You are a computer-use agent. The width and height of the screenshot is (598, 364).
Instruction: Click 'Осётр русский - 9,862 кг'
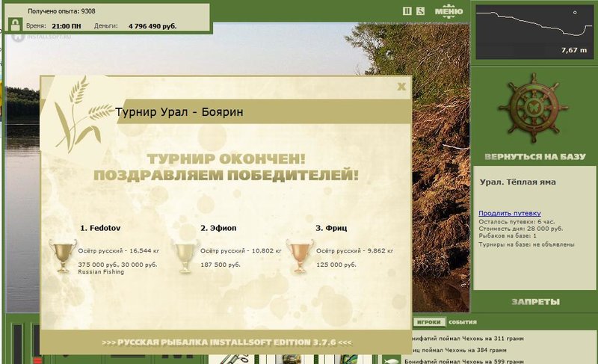(x=354, y=251)
